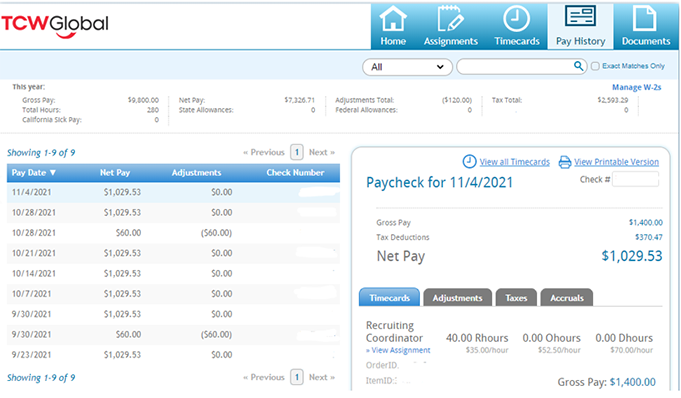The image size is (681, 398).
Task: Click the magnifying glass search icon
Action: coord(579,66)
